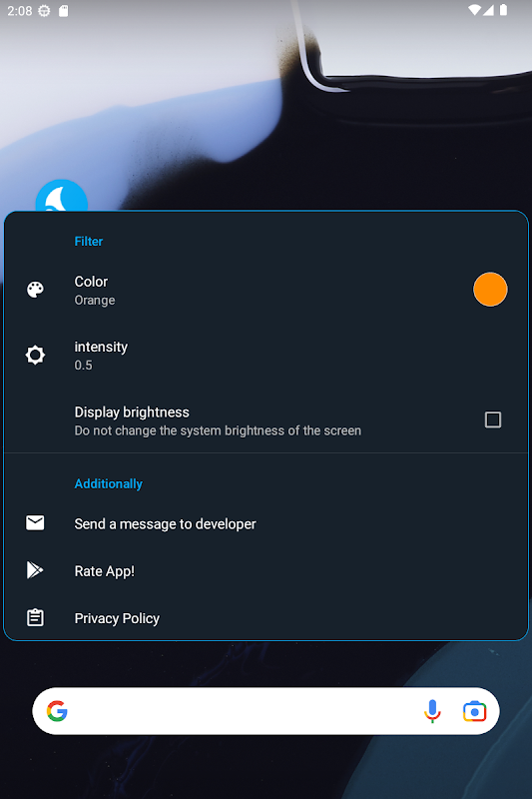
Task: Open the intensity 0.5 setting
Action: pyautogui.click(x=266, y=356)
